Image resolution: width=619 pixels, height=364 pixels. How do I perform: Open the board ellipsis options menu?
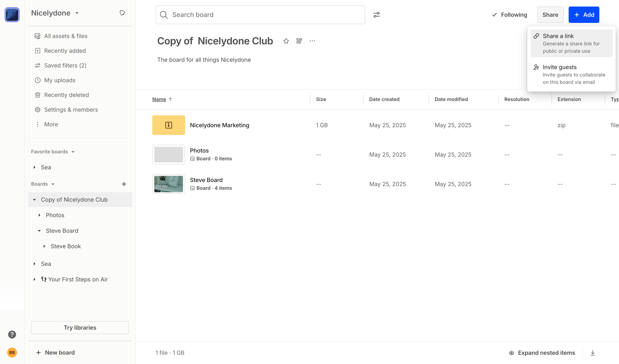tap(312, 41)
